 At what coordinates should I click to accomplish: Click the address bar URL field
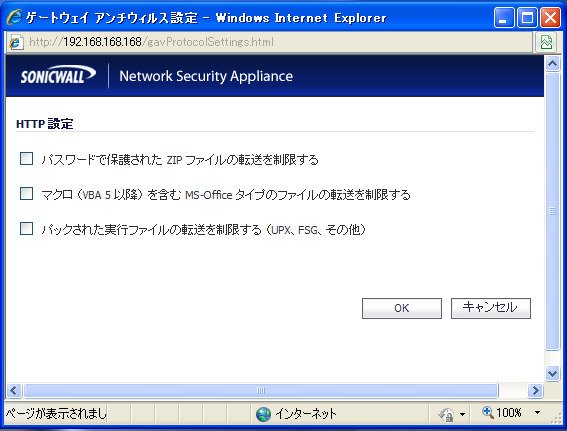pyautogui.click(x=278, y=42)
